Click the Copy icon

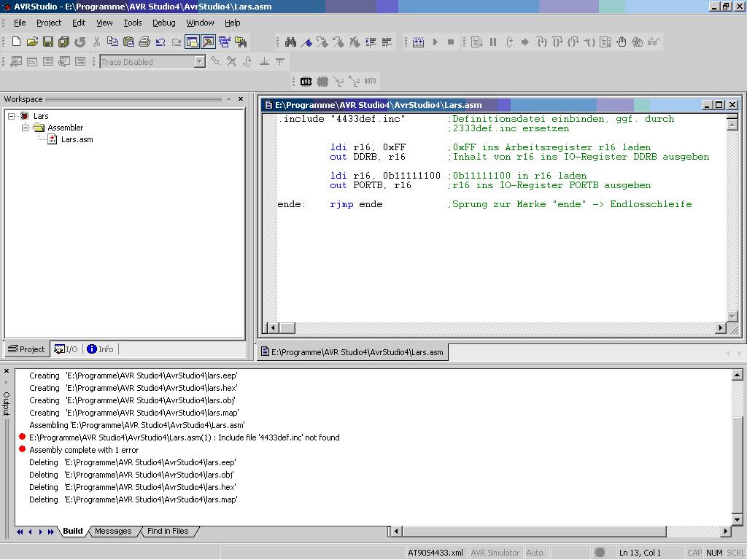112,42
